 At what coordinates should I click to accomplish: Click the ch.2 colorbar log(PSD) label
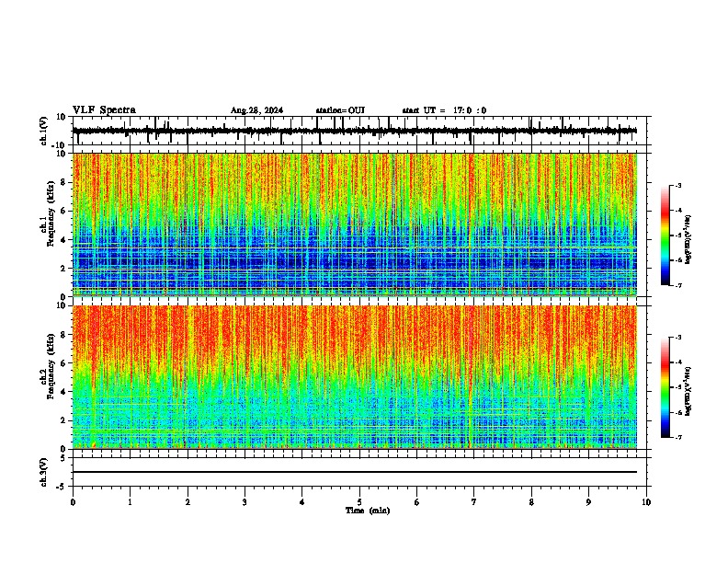pos(688,391)
